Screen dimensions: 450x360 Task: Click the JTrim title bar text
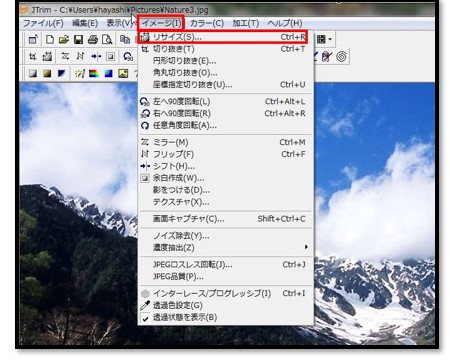pyautogui.click(x=120, y=10)
